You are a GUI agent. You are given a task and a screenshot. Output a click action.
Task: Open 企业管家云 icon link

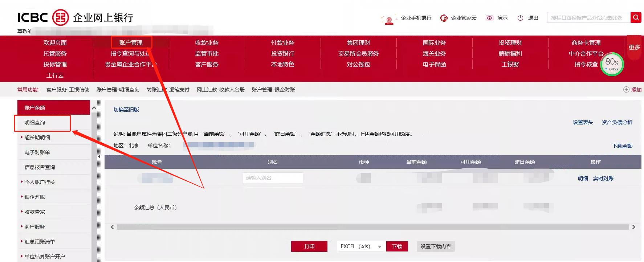tap(444, 18)
